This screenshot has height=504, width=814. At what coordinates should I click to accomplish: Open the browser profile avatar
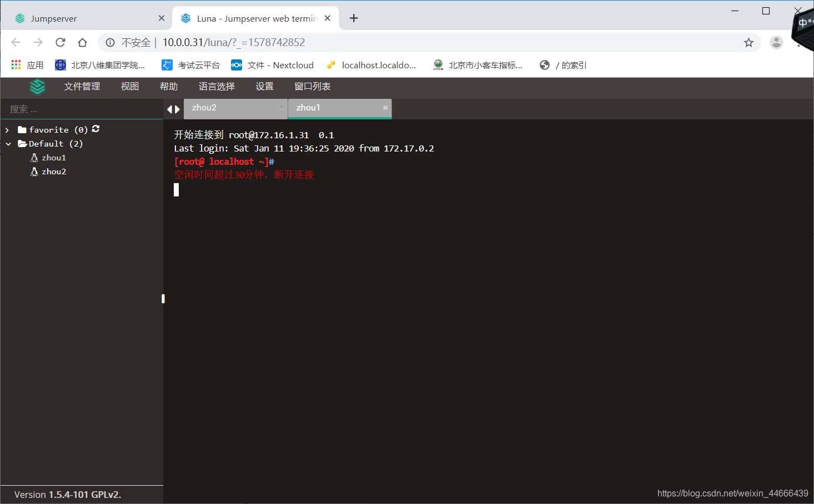[x=776, y=42]
